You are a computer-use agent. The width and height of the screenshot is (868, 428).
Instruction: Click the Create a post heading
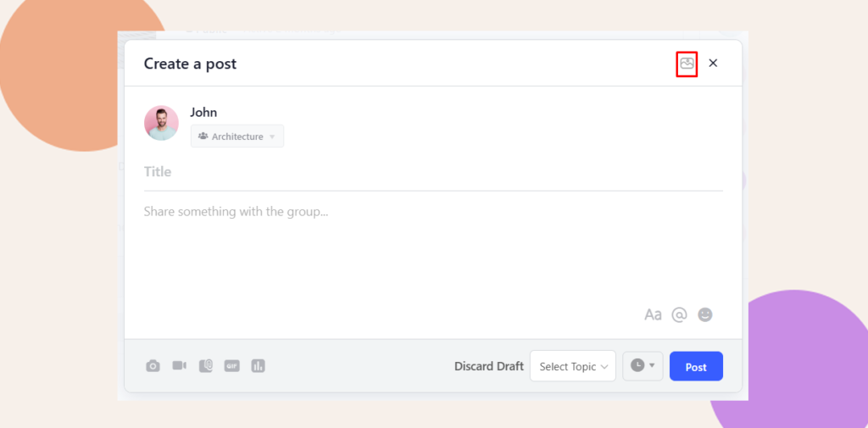(190, 64)
